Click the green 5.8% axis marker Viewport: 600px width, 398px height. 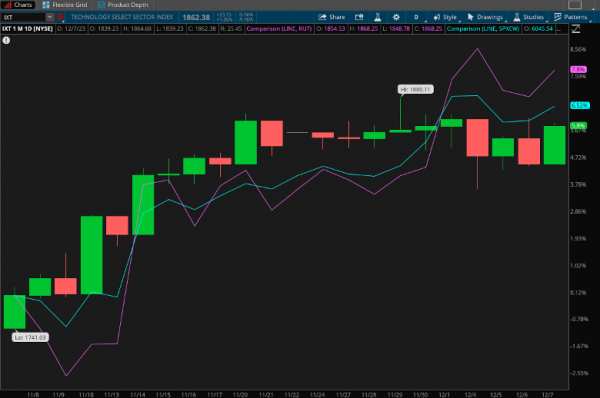click(x=578, y=126)
